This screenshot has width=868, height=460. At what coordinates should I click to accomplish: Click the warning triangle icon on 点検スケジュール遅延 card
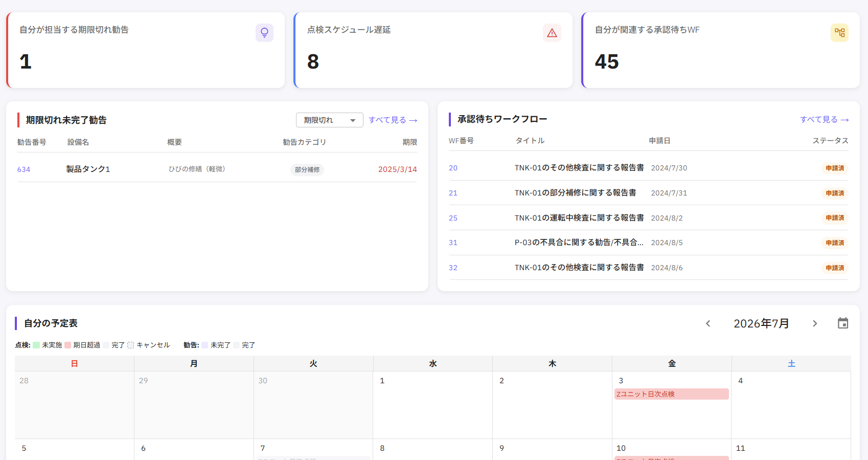(x=552, y=33)
